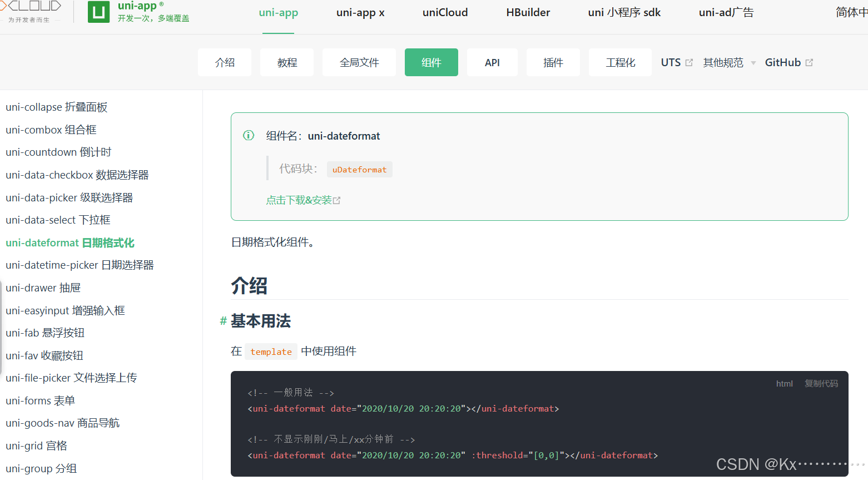Image resolution: width=868 pixels, height=480 pixels.
Task: Click the 基本用法 heading
Action: point(261,321)
